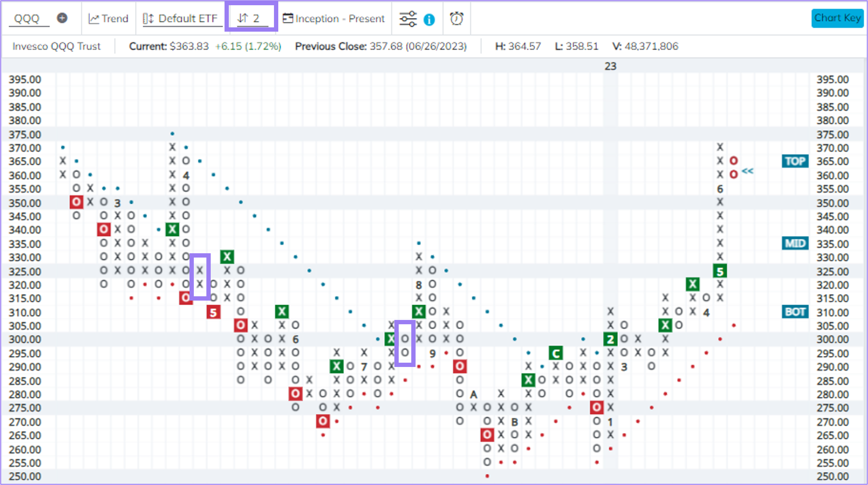Click the green X box at 320.00
Viewport: 868px width, 485px height.
pos(692,284)
